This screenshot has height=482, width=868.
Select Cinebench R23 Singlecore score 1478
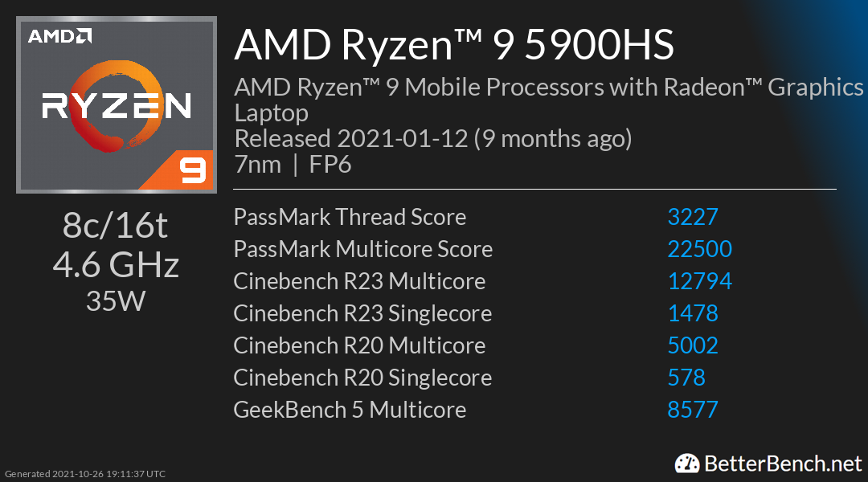click(x=692, y=313)
